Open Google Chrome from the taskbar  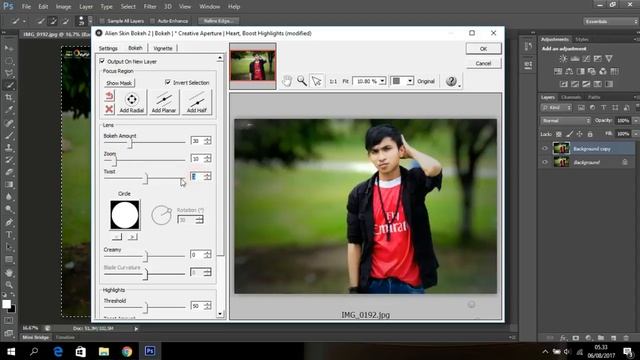click(x=127, y=351)
